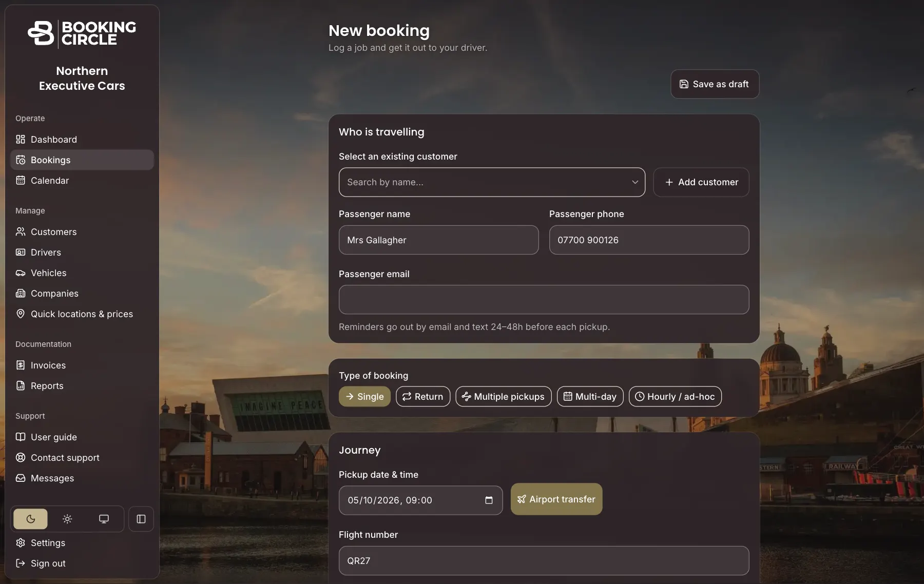Image resolution: width=924 pixels, height=584 pixels.
Task: Toggle the Airport transfer button
Action: 556,499
